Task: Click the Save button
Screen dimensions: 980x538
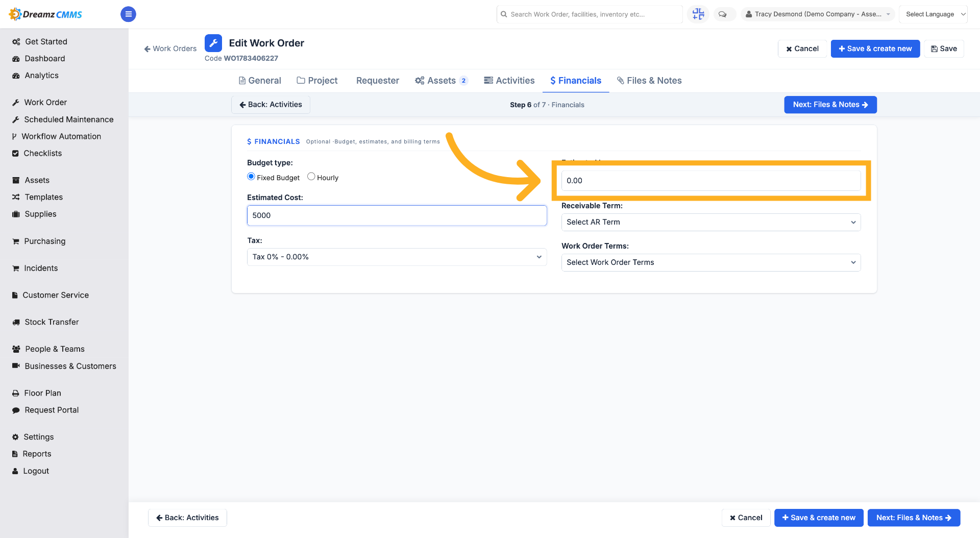Action: [x=944, y=48]
